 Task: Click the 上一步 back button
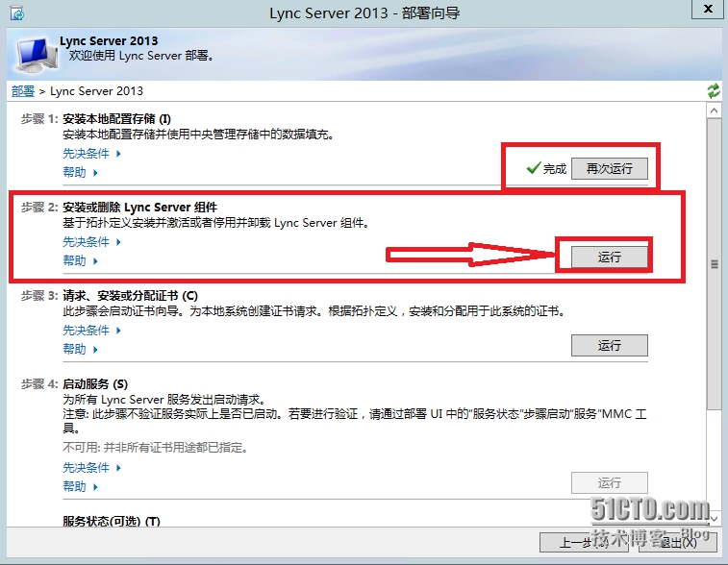point(584,542)
